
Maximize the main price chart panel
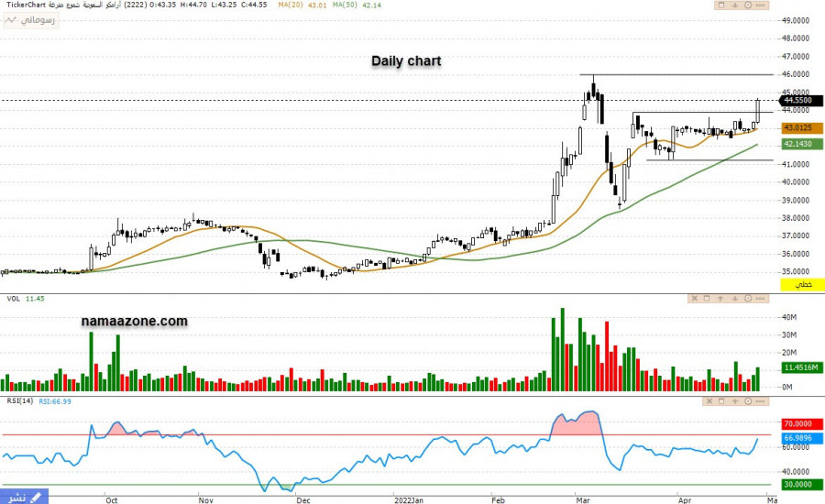tap(721, 5)
